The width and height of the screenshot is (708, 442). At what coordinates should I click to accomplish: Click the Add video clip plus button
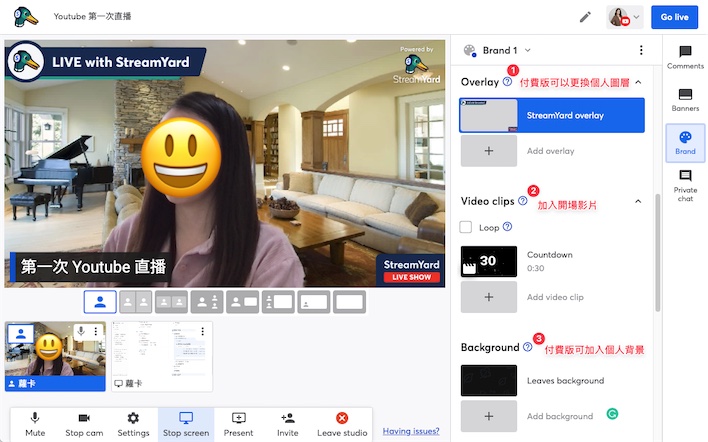[x=489, y=297]
